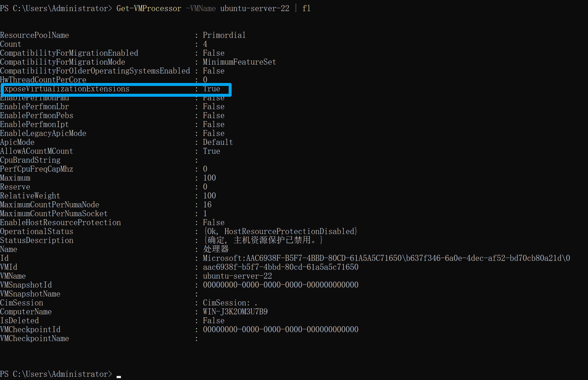This screenshot has height=380, width=588.
Task: Select EnablePerfmonLbr property label
Action: click(35, 106)
